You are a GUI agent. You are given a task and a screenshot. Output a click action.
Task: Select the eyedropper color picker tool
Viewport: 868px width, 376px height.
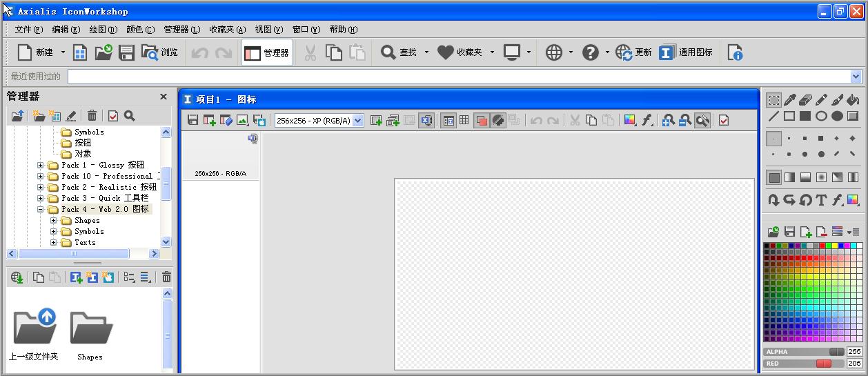coord(791,100)
